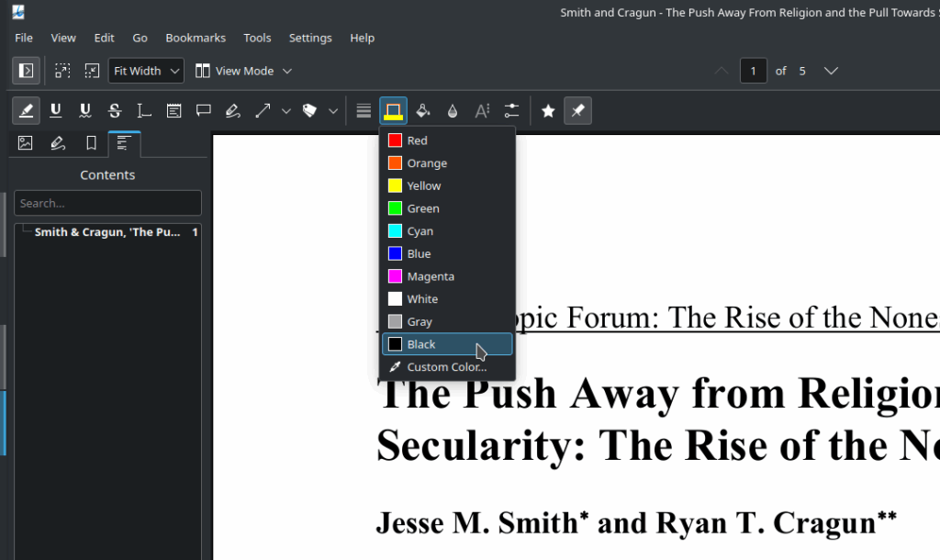Open the Tools menu
This screenshot has height=560, width=940.
tap(257, 38)
